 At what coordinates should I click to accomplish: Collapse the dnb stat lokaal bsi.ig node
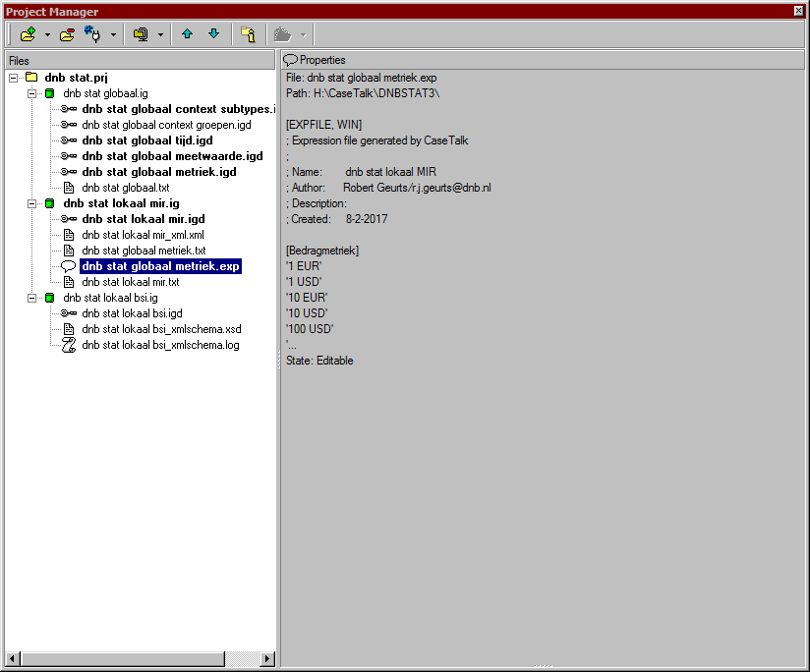[31, 298]
